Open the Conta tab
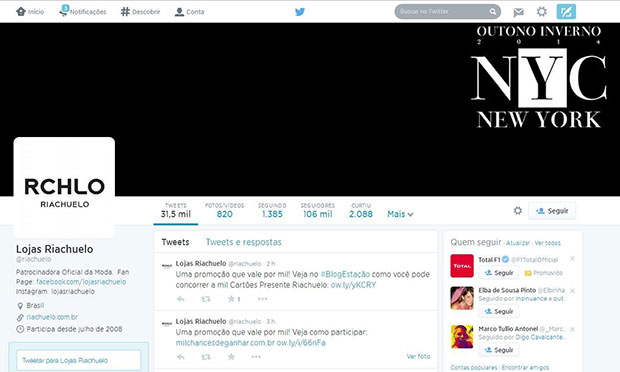This screenshot has height=372, width=620. (189, 12)
